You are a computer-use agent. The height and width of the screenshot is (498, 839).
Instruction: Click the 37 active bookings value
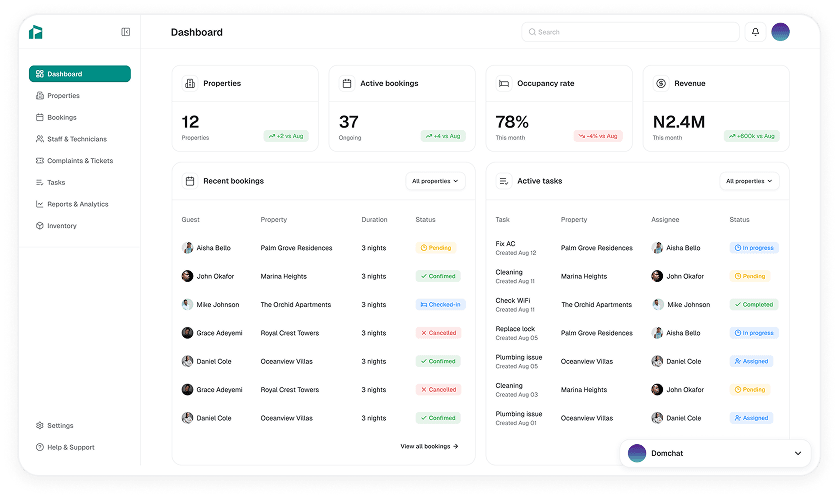coord(349,122)
